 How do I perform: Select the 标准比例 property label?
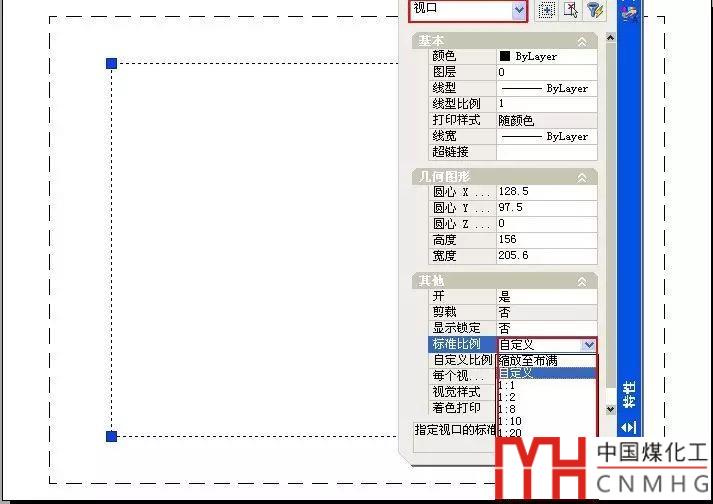point(462,344)
